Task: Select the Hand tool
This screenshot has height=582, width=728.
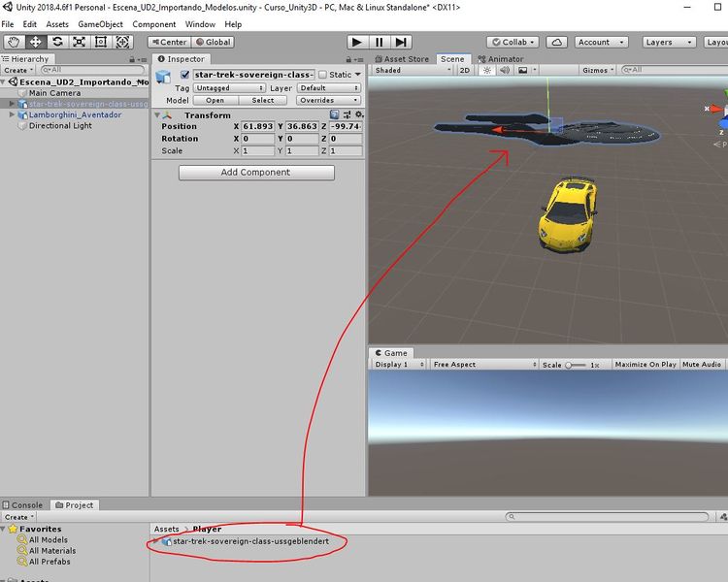Action: tap(14, 42)
